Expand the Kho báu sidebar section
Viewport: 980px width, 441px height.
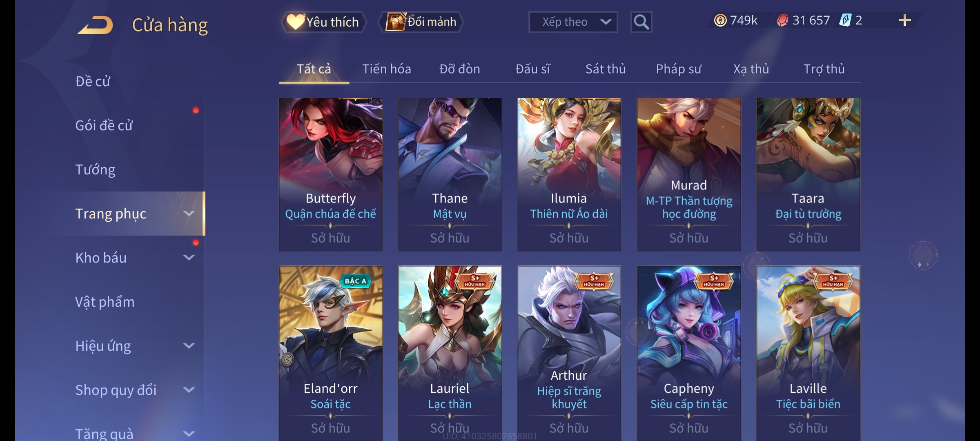click(189, 258)
